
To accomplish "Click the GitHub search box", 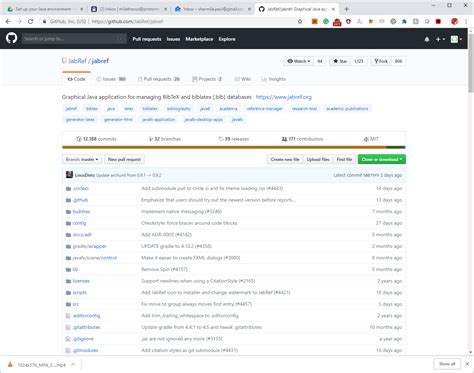I will [x=74, y=39].
